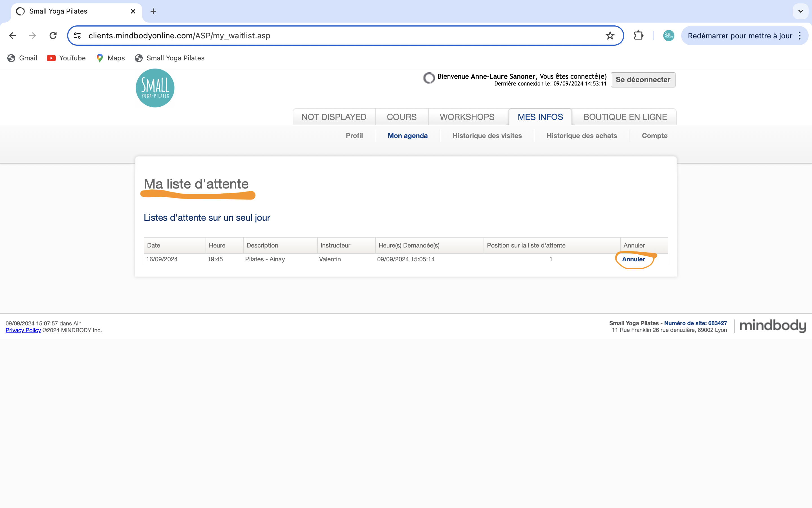Open Chrome three-dot menu
Image resolution: width=812 pixels, height=508 pixels.
click(x=800, y=36)
